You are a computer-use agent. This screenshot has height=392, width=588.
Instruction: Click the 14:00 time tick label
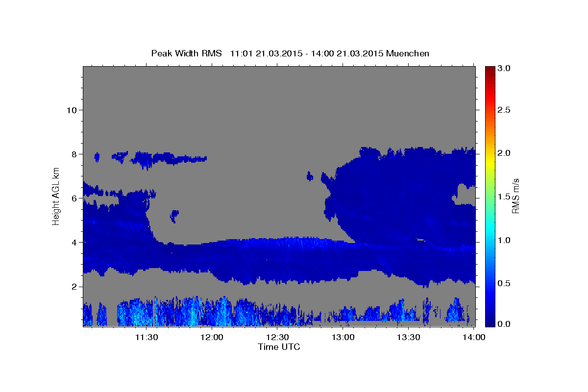pyautogui.click(x=474, y=338)
